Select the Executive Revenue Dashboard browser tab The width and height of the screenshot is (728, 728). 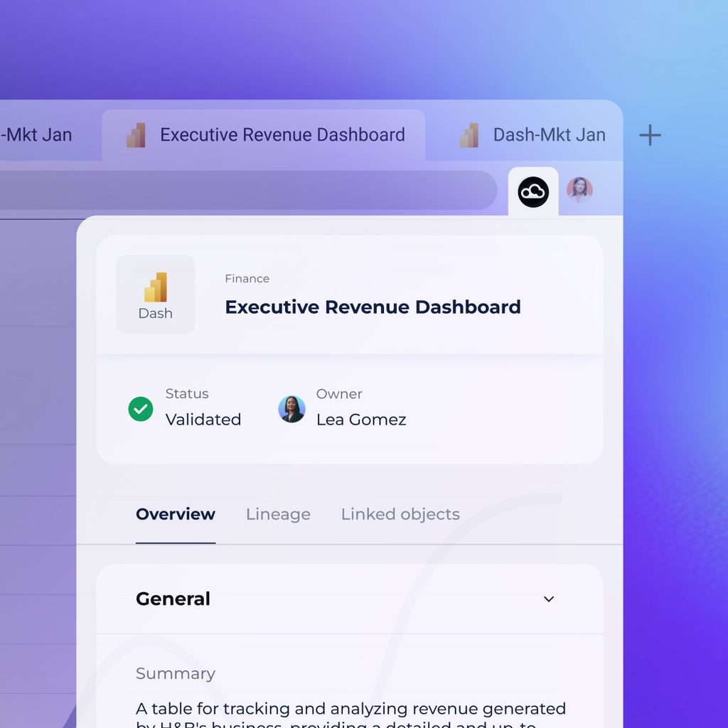(x=264, y=135)
